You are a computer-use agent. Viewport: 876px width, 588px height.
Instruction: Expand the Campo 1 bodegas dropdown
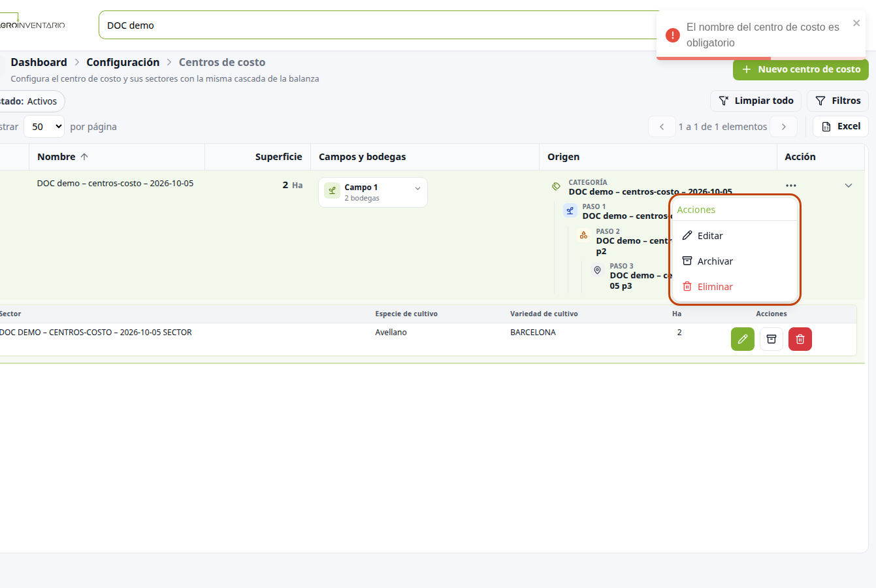coord(418,189)
